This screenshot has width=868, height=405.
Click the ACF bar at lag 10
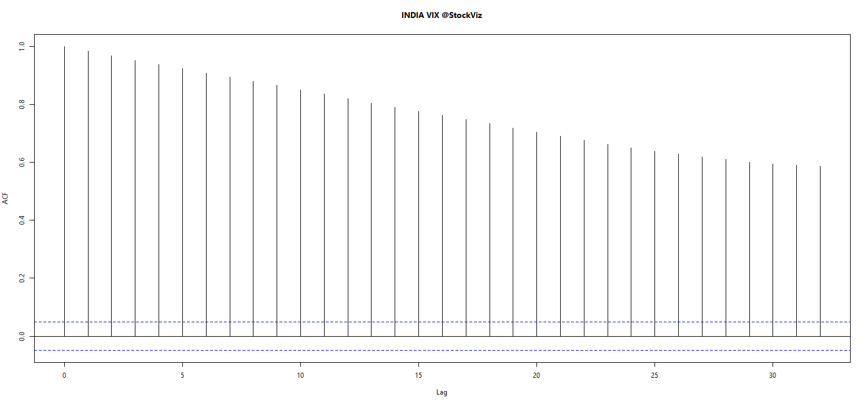point(300,213)
